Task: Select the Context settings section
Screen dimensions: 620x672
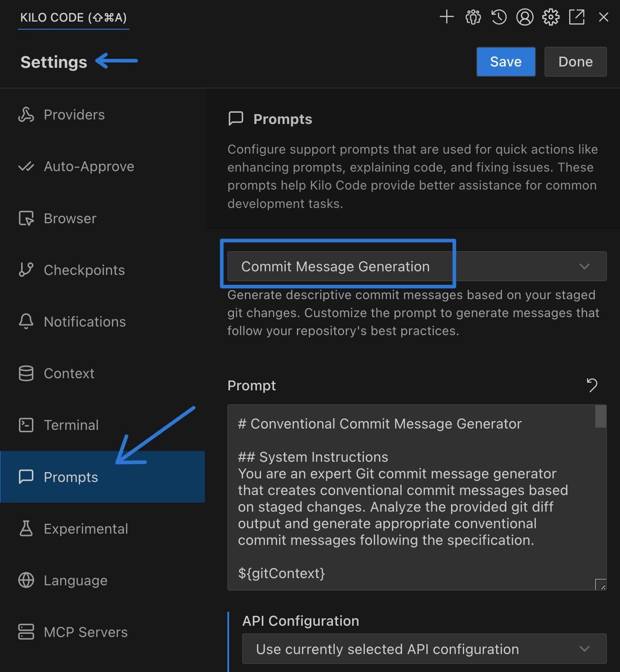Action: pos(102,373)
